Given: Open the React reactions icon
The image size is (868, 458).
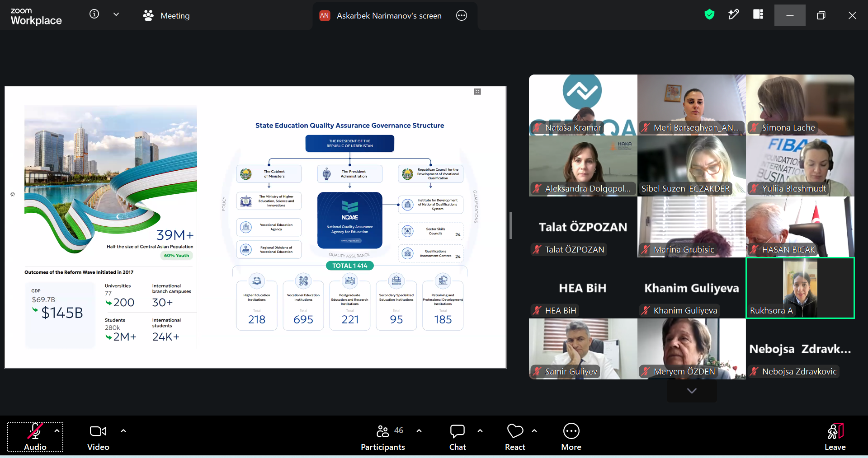Looking at the screenshot, I should 515,437.
